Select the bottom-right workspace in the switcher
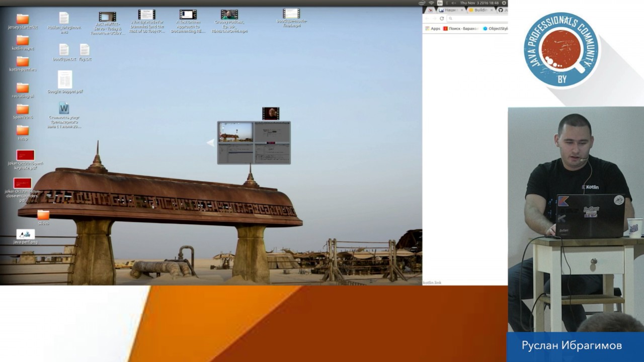This screenshot has width=644, height=362. [272, 153]
